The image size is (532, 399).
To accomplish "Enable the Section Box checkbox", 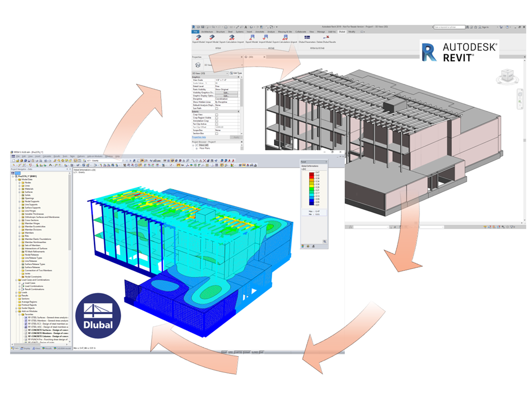I will [216, 133].
